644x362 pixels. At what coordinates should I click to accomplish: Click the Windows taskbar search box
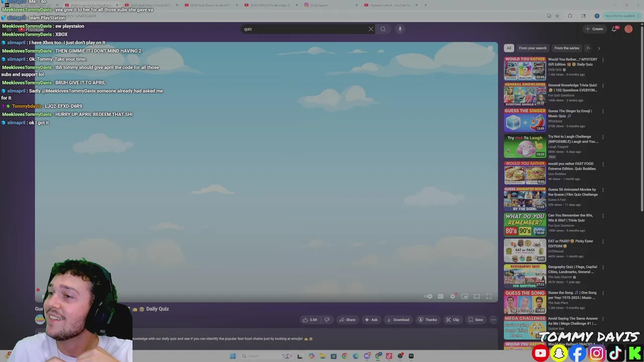pos(267,356)
